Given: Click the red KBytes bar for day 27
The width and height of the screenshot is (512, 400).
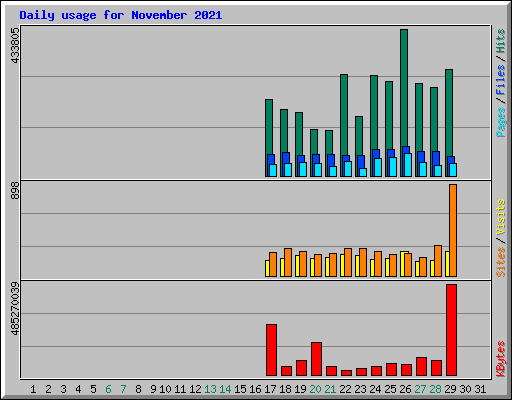Looking at the screenshot, I should pyautogui.click(x=421, y=367).
